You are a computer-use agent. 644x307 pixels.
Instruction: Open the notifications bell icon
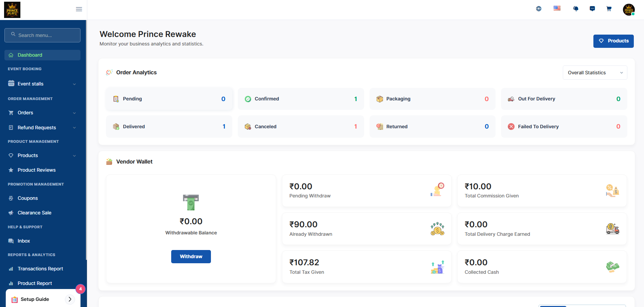click(576, 9)
